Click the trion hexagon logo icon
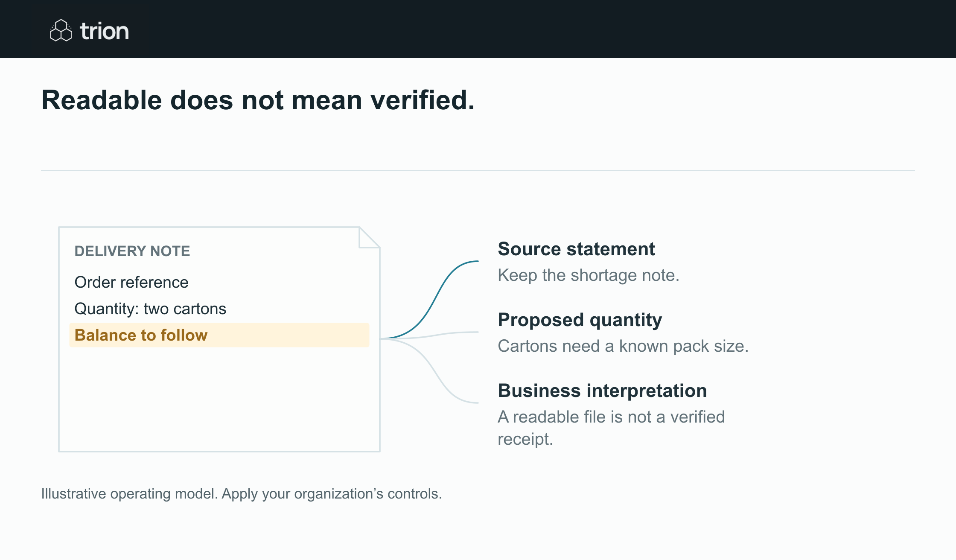This screenshot has height=560, width=956. [61, 30]
